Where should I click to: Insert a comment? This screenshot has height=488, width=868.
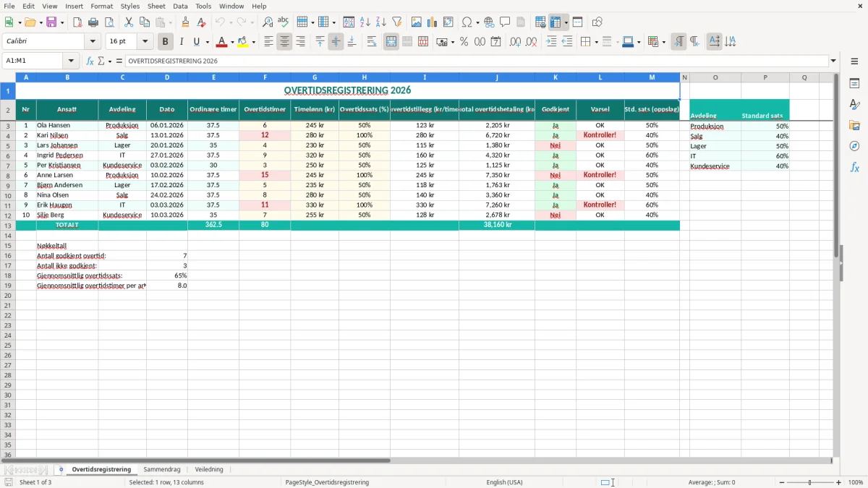[x=505, y=22]
